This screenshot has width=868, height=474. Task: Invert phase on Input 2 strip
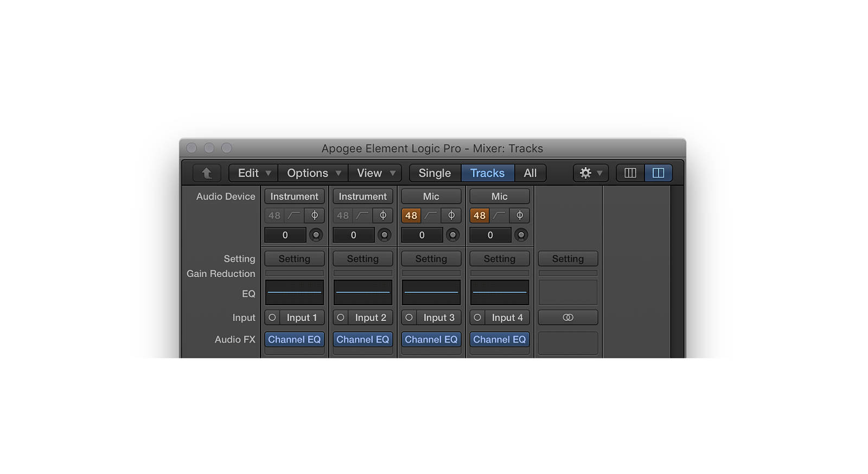pyautogui.click(x=383, y=216)
